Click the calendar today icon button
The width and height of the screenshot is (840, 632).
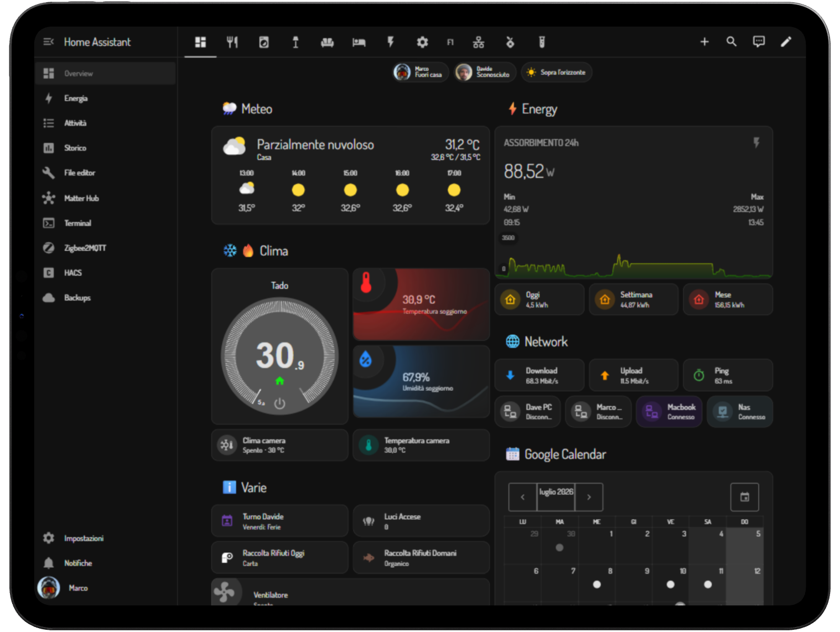[745, 497]
